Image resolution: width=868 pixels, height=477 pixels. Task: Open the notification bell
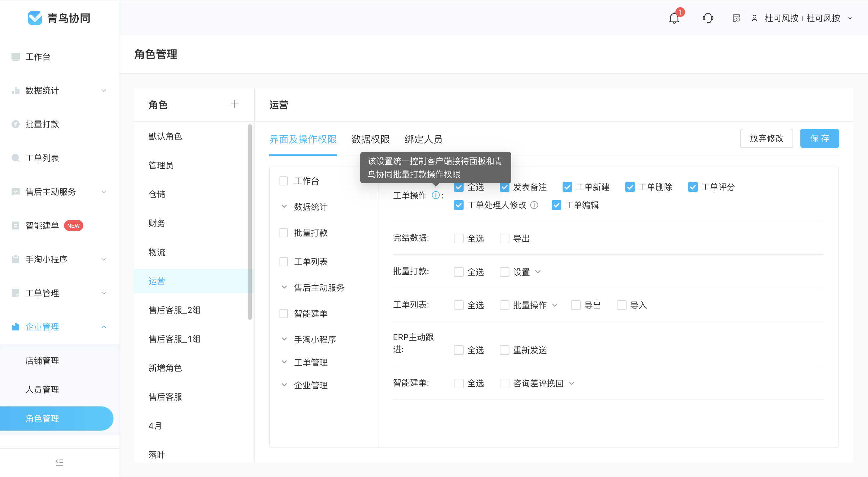674,18
